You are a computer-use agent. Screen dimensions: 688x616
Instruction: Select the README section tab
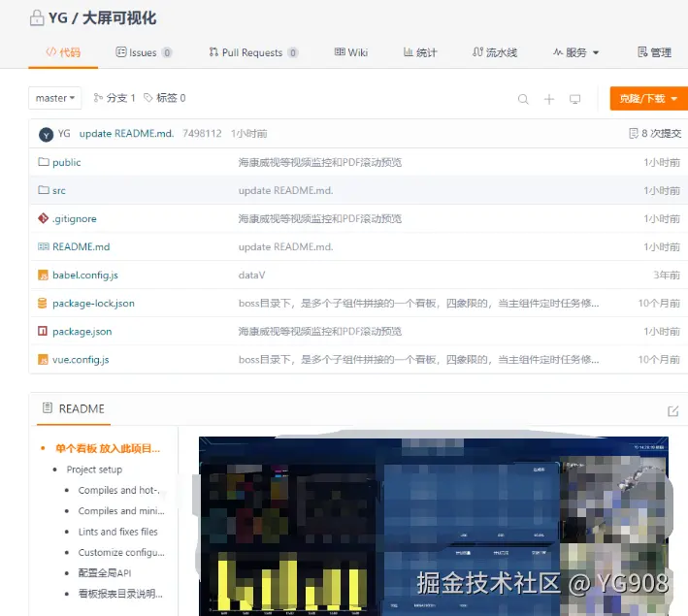pyautogui.click(x=74, y=409)
